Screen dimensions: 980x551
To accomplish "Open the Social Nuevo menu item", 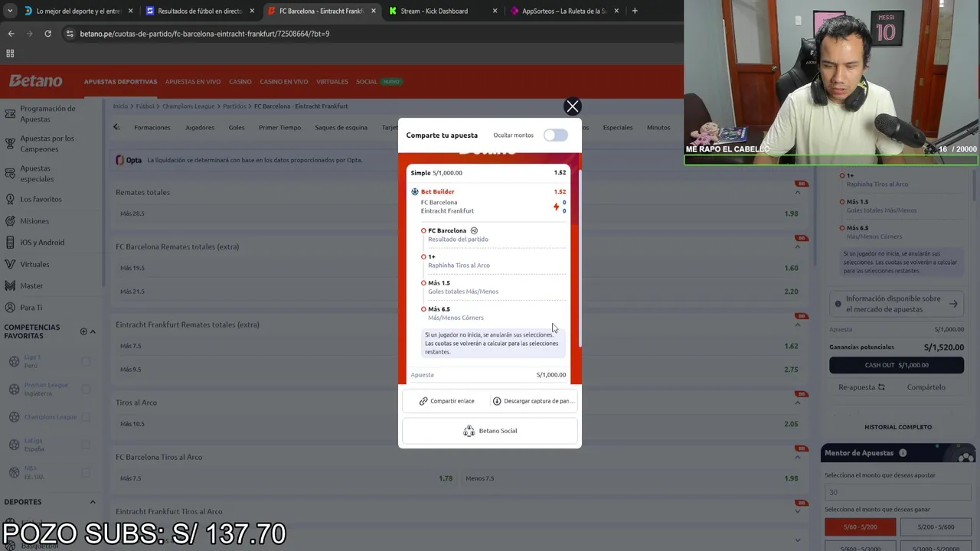I will tap(378, 82).
